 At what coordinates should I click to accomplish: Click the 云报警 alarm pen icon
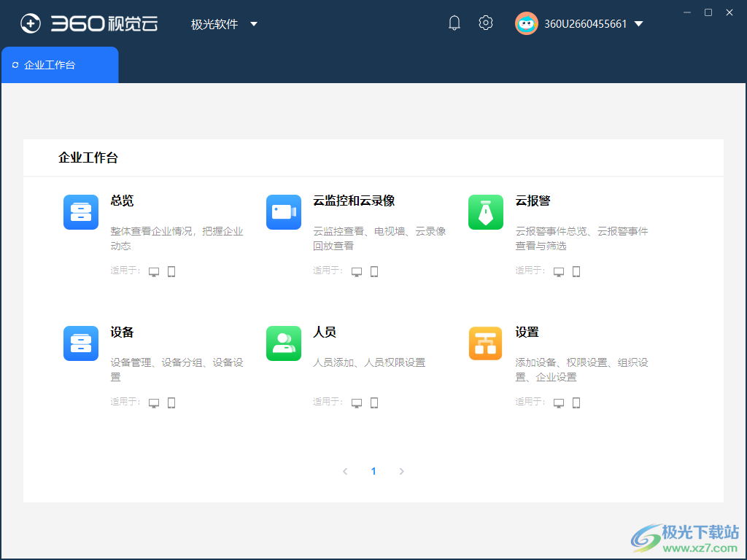tap(485, 212)
